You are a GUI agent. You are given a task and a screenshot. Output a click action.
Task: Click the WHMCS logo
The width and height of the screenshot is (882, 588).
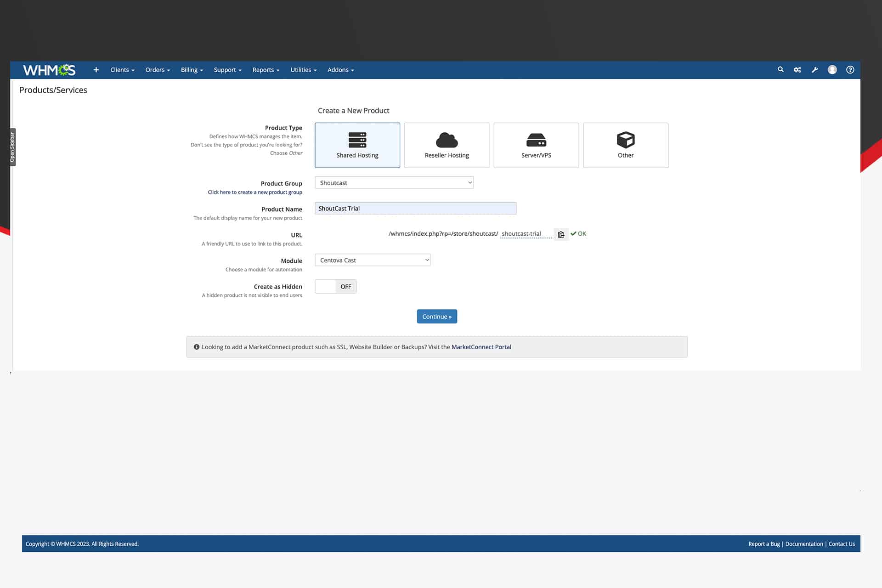point(49,70)
